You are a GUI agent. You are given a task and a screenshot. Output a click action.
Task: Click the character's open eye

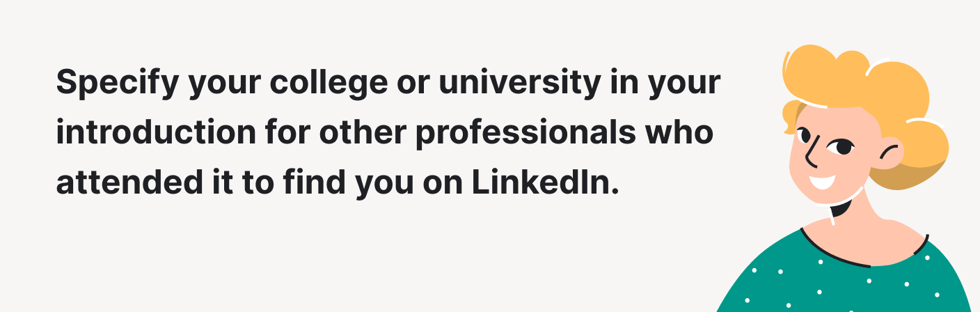coord(843,147)
